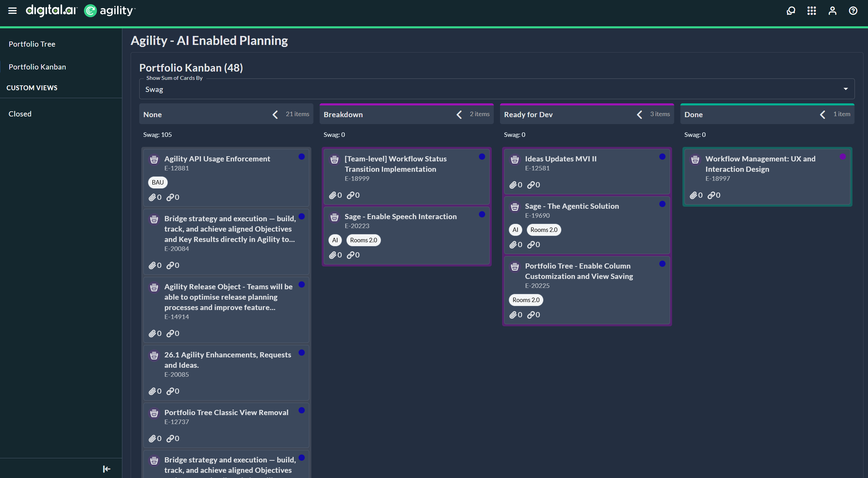Collapse the Ready for Dev column chevron
Screen dimensions: 868x478
[640, 114]
